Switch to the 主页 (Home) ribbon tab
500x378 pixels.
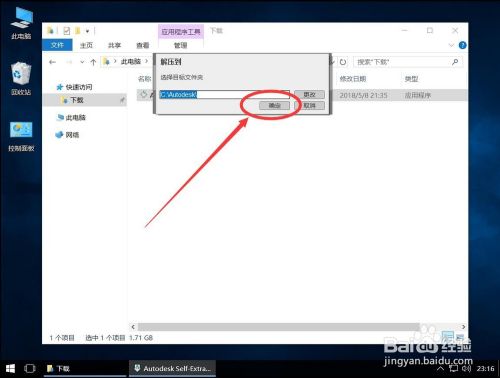pyautogui.click(x=86, y=45)
